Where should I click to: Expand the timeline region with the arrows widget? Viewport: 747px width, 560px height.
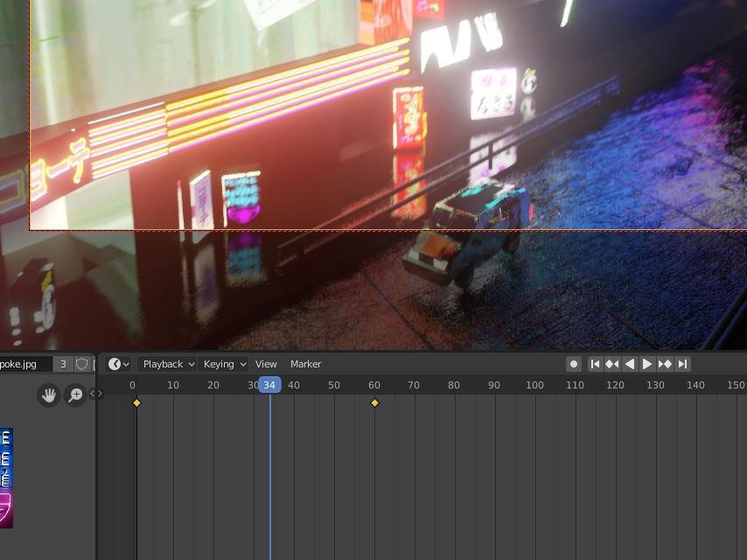pyautogui.click(x=96, y=393)
